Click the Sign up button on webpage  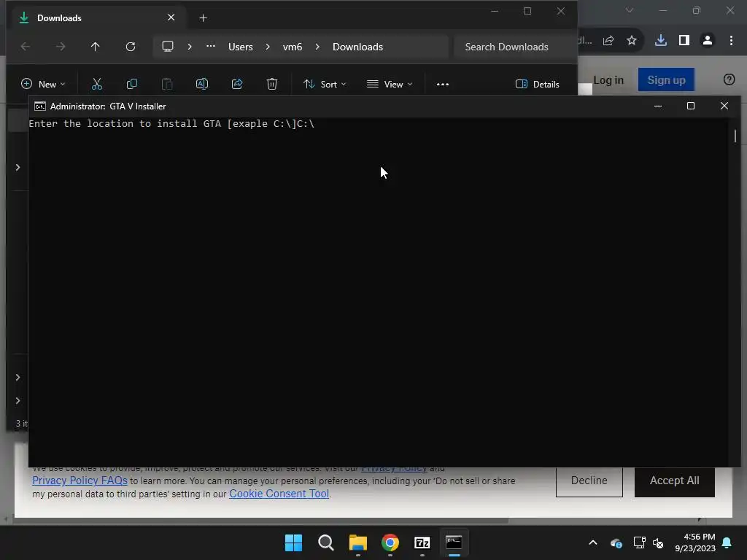666,79
